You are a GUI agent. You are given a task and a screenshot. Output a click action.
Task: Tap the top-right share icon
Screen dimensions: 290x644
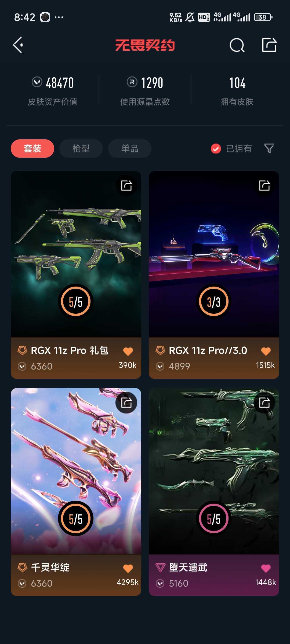(x=269, y=45)
